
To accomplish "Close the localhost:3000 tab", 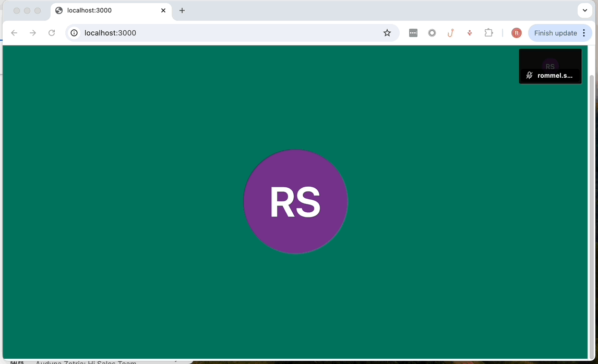I will (163, 10).
